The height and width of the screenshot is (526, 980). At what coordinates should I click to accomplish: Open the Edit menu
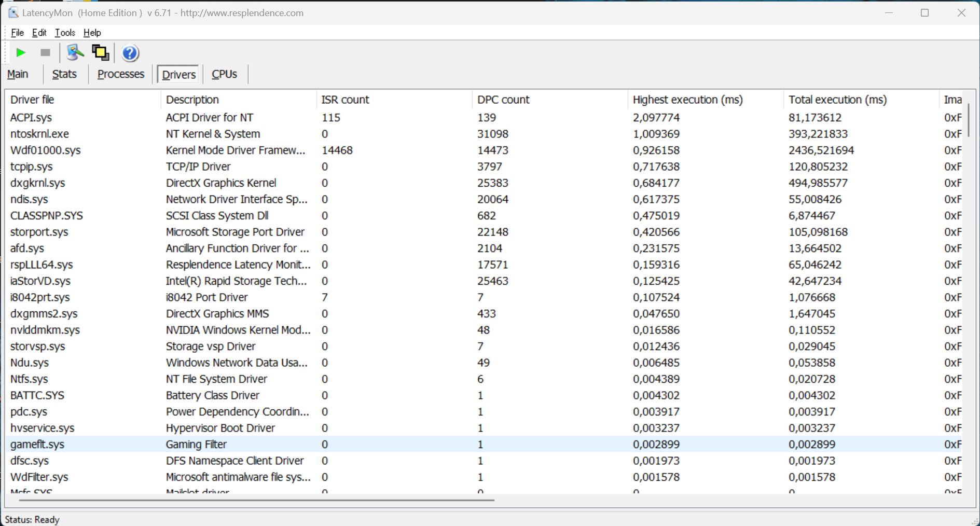click(39, 33)
